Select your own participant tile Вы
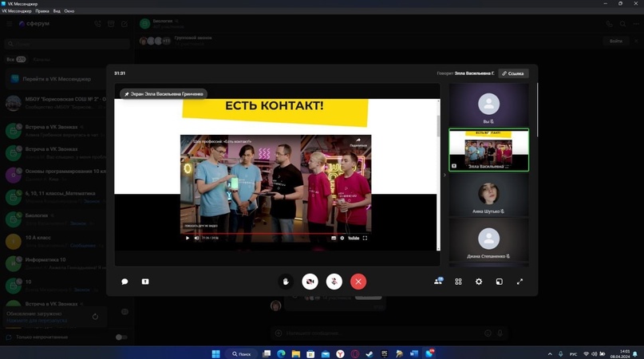The height and width of the screenshot is (359, 644). tap(488, 105)
